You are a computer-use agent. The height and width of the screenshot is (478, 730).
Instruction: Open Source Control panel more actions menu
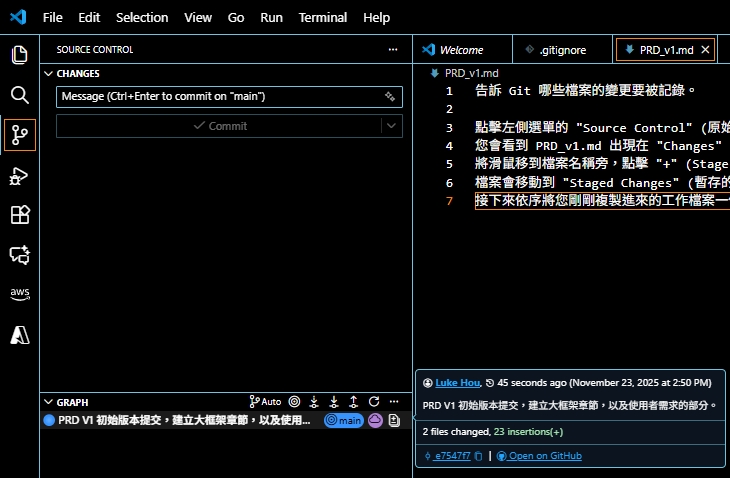tap(393, 49)
